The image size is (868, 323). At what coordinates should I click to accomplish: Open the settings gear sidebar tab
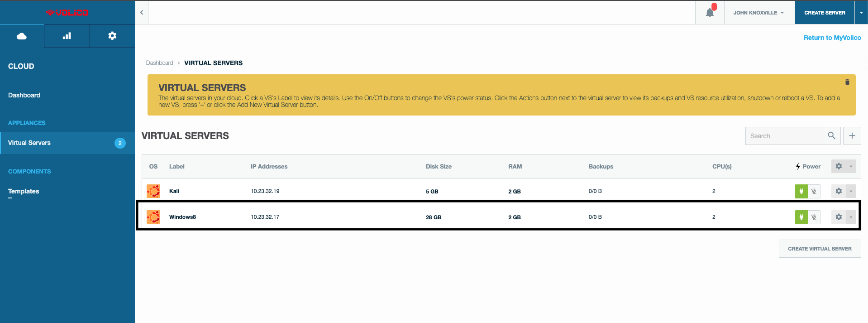point(112,36)
